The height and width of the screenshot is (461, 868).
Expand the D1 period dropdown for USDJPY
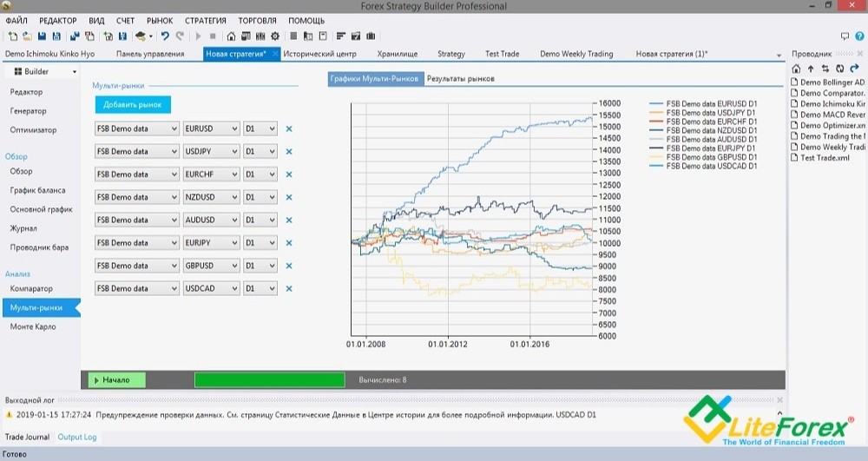(260, 152)
